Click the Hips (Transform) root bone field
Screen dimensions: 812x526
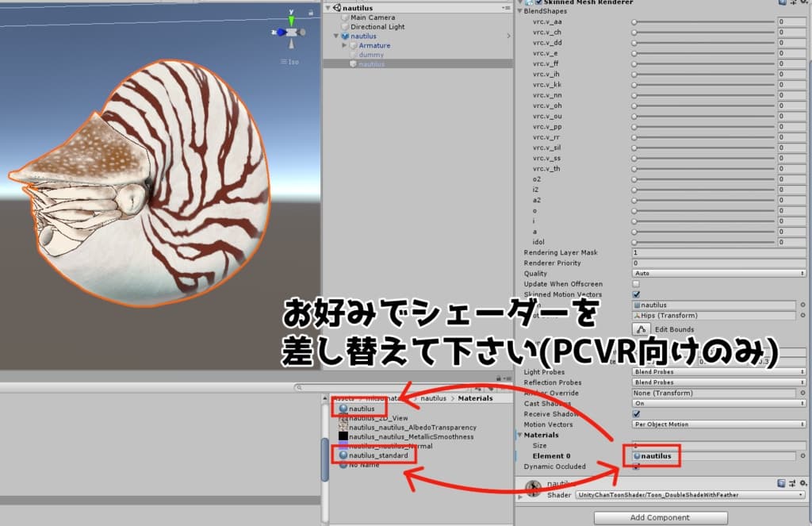pos(714,316)
